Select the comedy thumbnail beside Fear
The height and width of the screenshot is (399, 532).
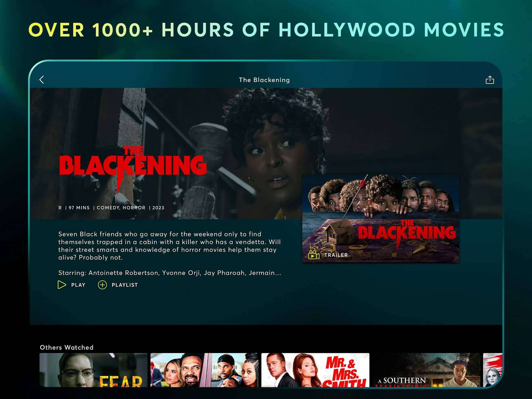tap(204, 370)
